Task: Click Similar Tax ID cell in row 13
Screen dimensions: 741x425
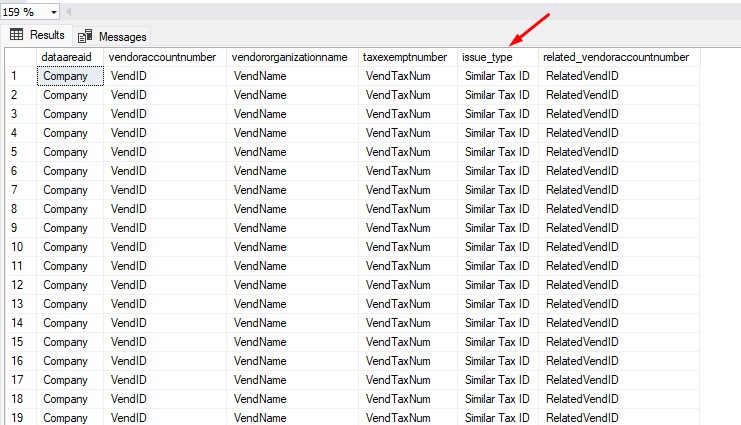Action: (x=498, y=304)
